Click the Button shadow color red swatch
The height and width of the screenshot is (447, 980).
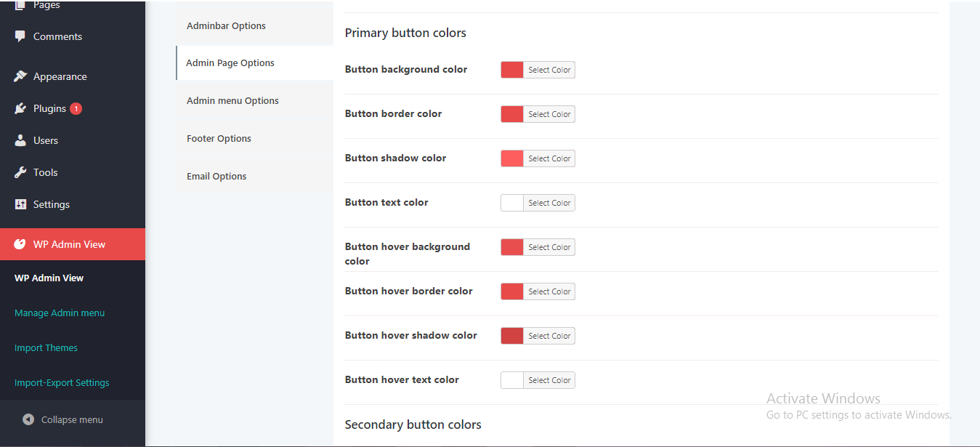[x=512, y=158]
